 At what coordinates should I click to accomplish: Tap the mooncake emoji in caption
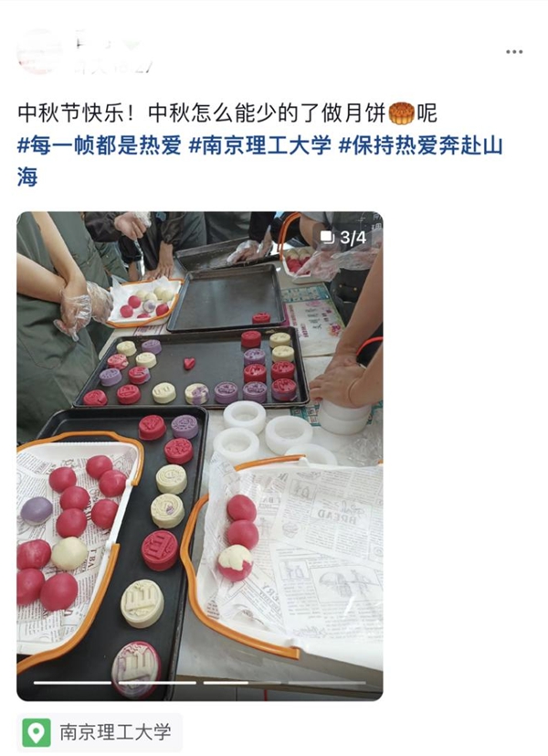[x=402, y=113]
